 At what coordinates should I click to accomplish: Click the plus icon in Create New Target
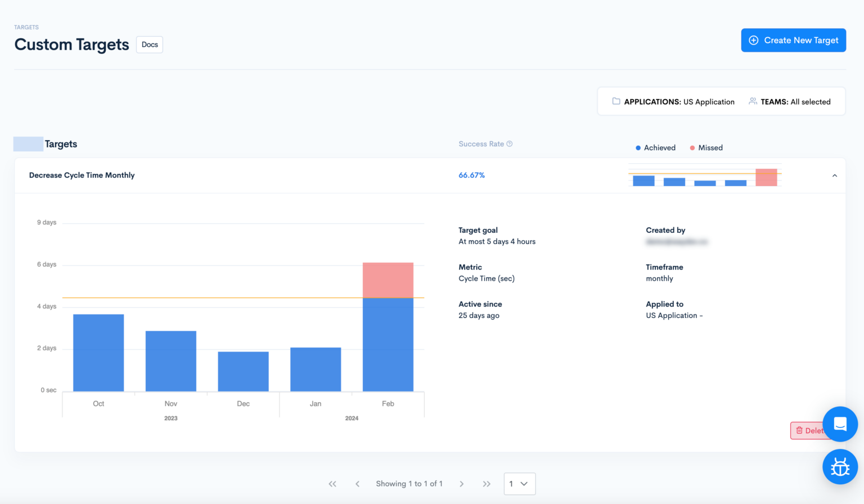pyautogui.click(x=753, y=40)
